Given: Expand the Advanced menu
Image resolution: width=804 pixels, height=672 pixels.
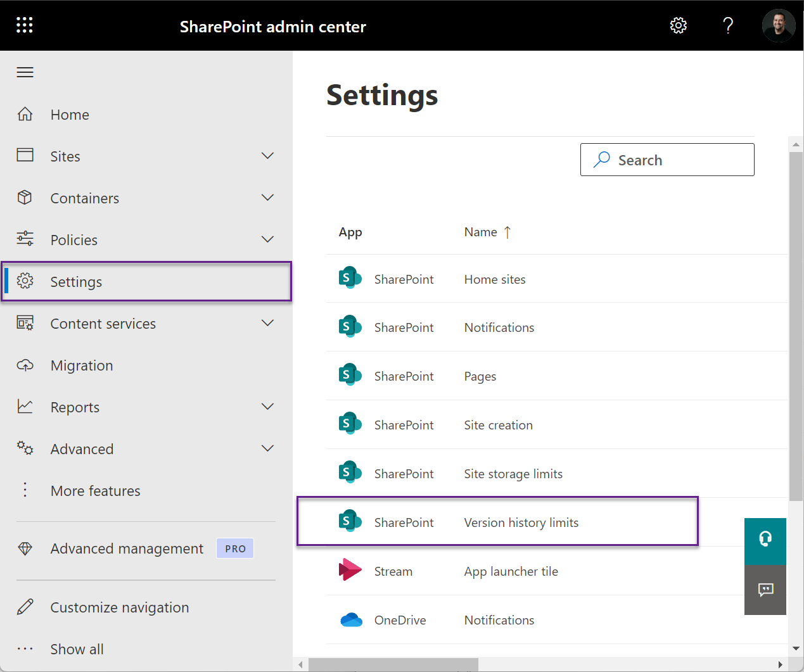Looking at the screenshot, I should click(x=267, y=448).
